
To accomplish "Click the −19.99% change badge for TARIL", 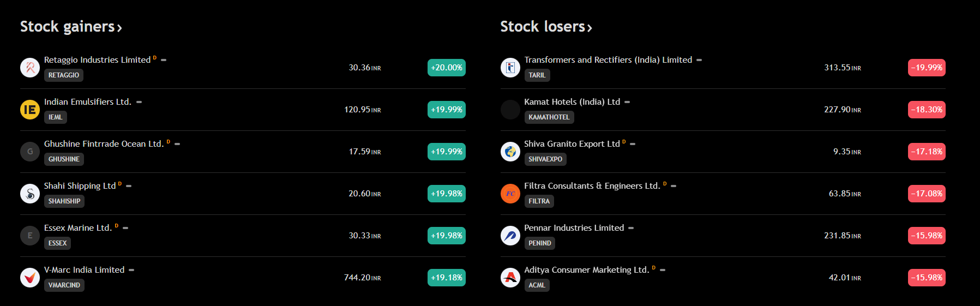I will (x=927, y=68).
